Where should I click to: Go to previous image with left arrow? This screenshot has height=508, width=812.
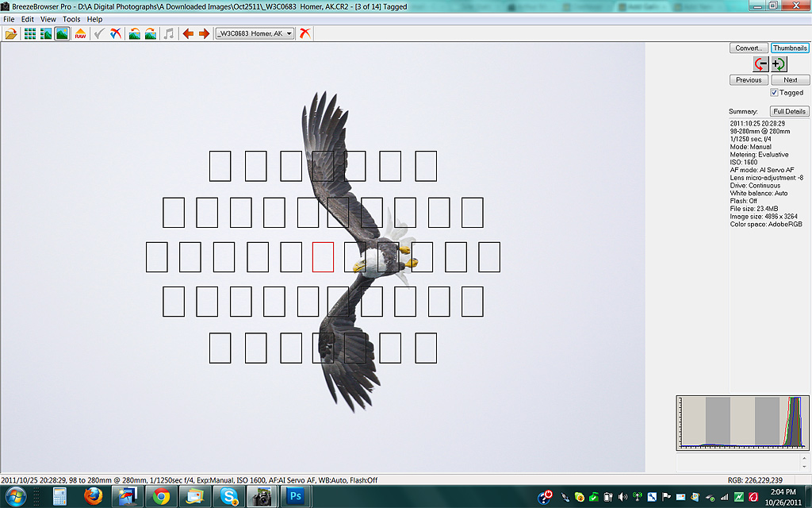click(188, 33)
